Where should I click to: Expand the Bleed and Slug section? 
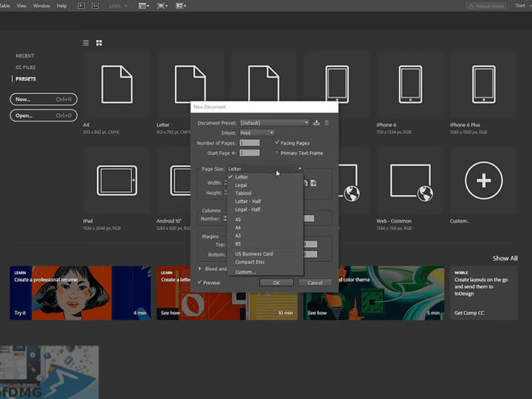200,269
